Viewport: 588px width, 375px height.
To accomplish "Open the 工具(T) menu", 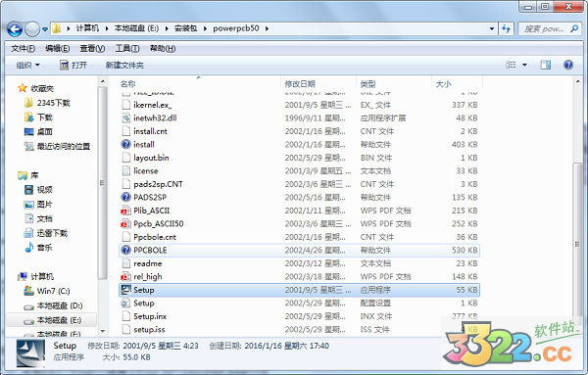I will point(127,48).
